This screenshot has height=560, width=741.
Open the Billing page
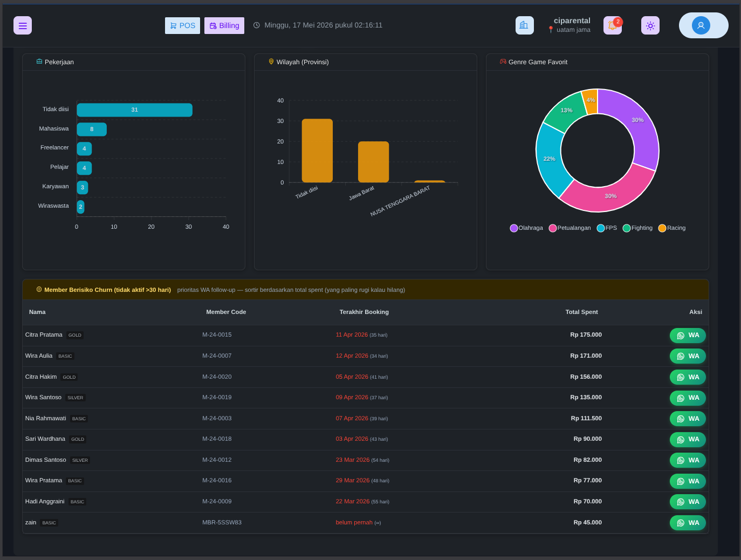click(x=224, y=25)
